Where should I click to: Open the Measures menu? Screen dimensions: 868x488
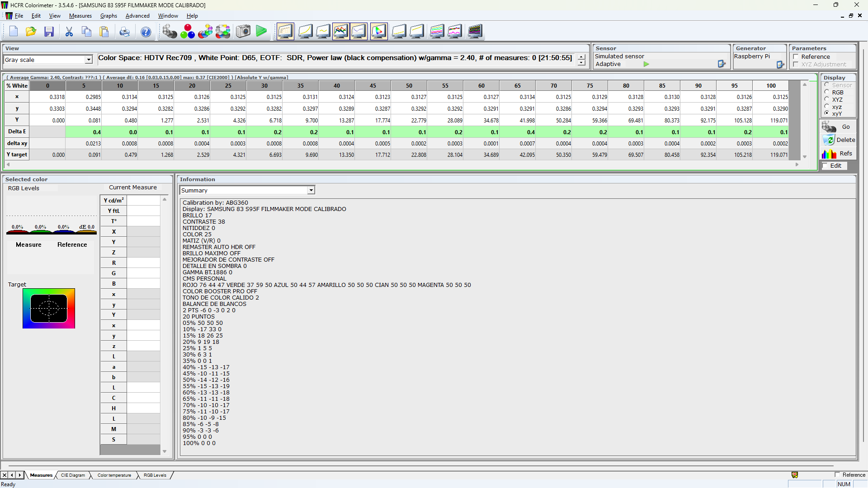click(80, 16)
